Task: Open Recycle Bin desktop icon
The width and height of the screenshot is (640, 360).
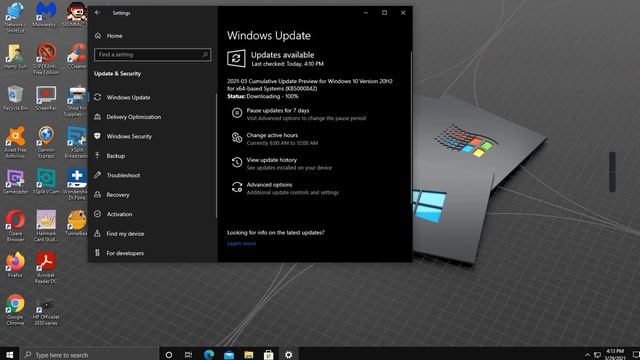Action: (15, 98)
